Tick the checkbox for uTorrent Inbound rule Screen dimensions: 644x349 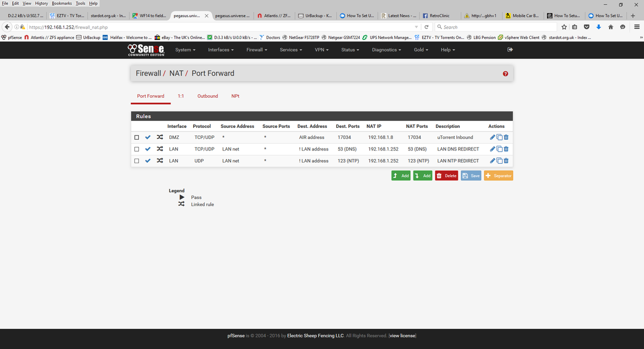click(x=137, y=137)
